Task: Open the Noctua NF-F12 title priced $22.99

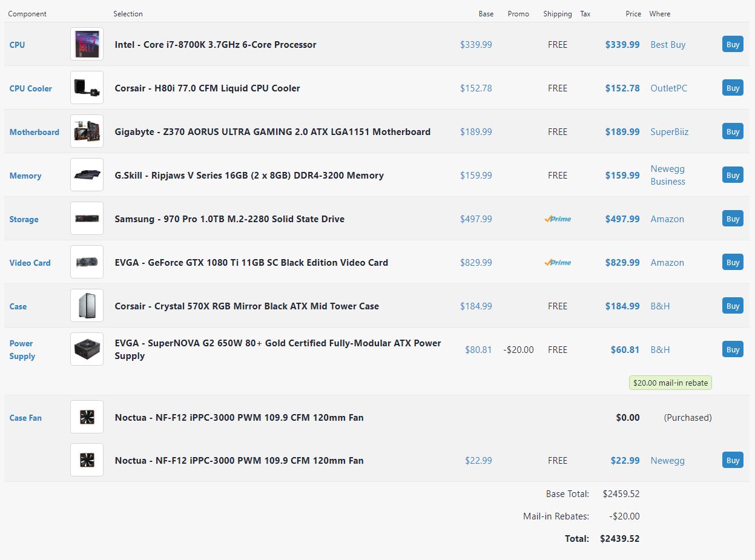Action: tap(239, 460)
